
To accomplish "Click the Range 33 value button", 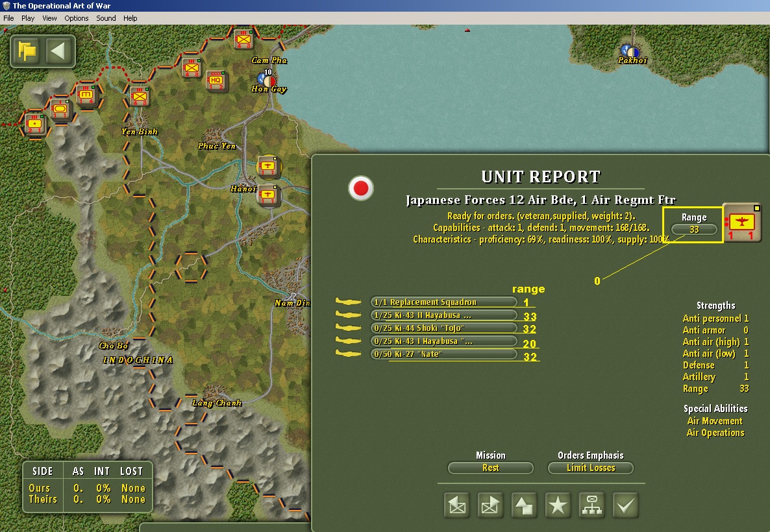I will (x=694, y=229).
